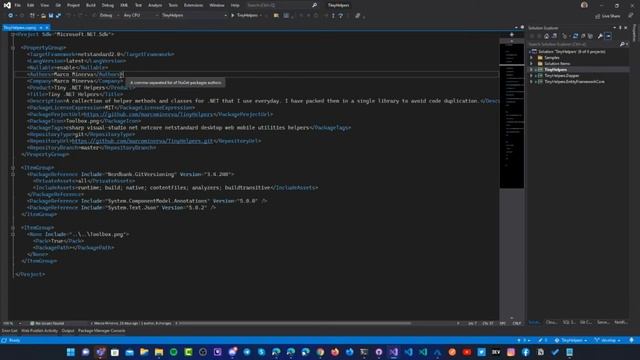Collapse the PropertyGroup element outline
The width and height of the screenshot is (640, 360).
(13, 48)
